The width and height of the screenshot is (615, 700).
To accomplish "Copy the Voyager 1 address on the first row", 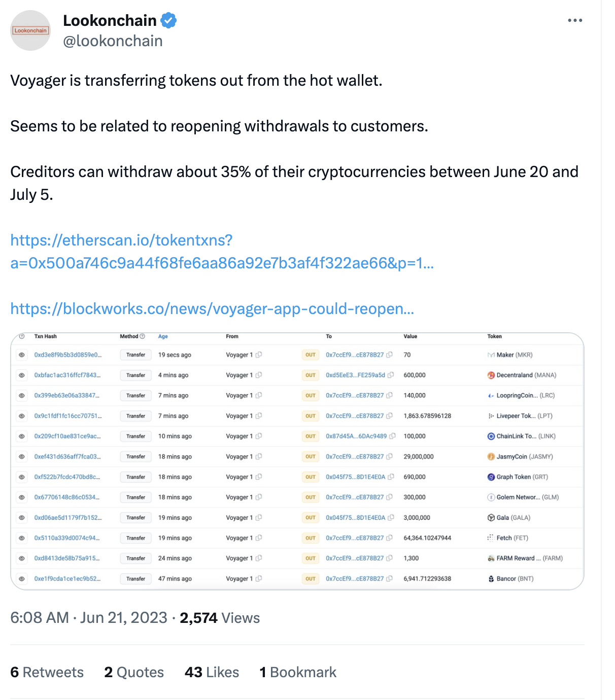I will click(x=259, y=355).
